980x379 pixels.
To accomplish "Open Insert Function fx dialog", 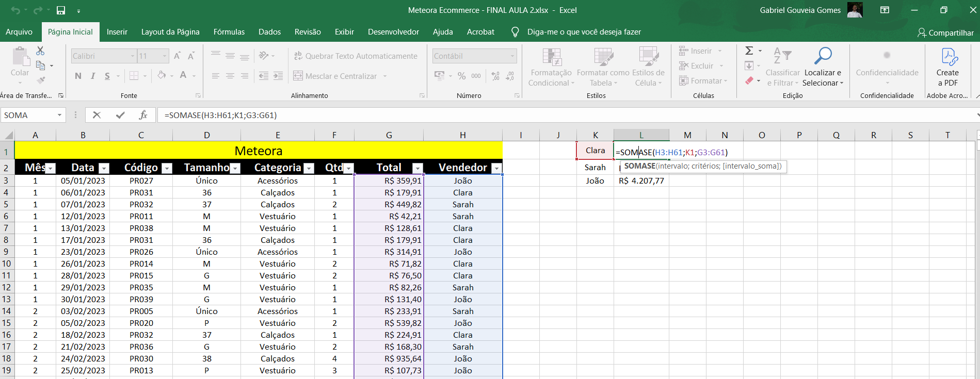I will point(143,115).
